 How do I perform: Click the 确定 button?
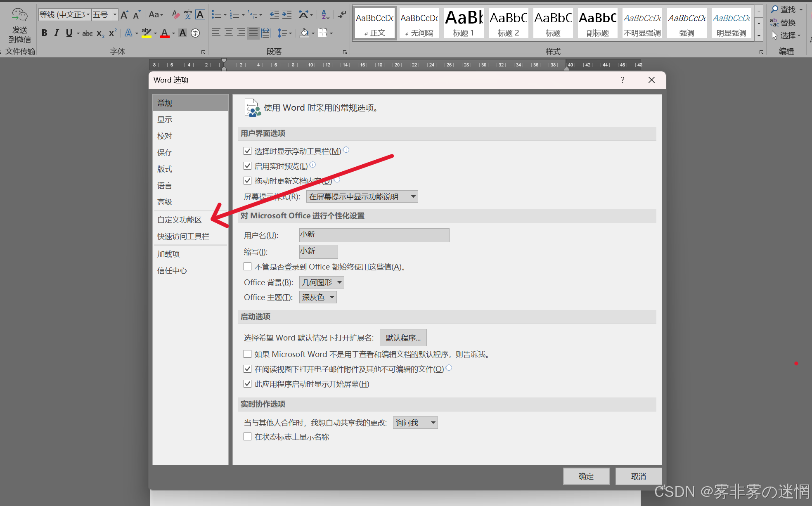point(586,476)
